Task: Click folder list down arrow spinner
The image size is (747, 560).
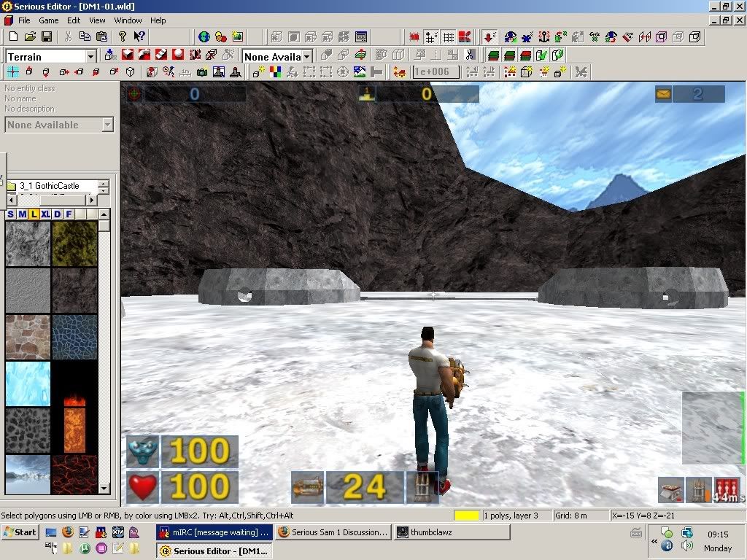Action: click(104, 190)
